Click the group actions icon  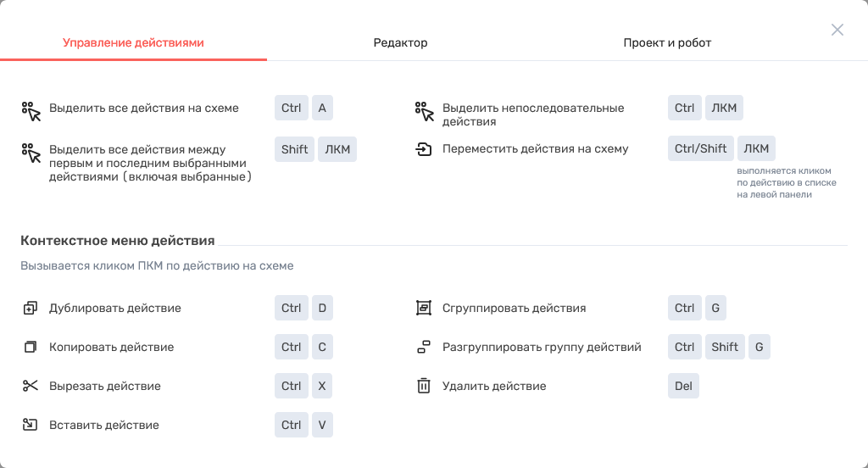(x=424, y=309)
